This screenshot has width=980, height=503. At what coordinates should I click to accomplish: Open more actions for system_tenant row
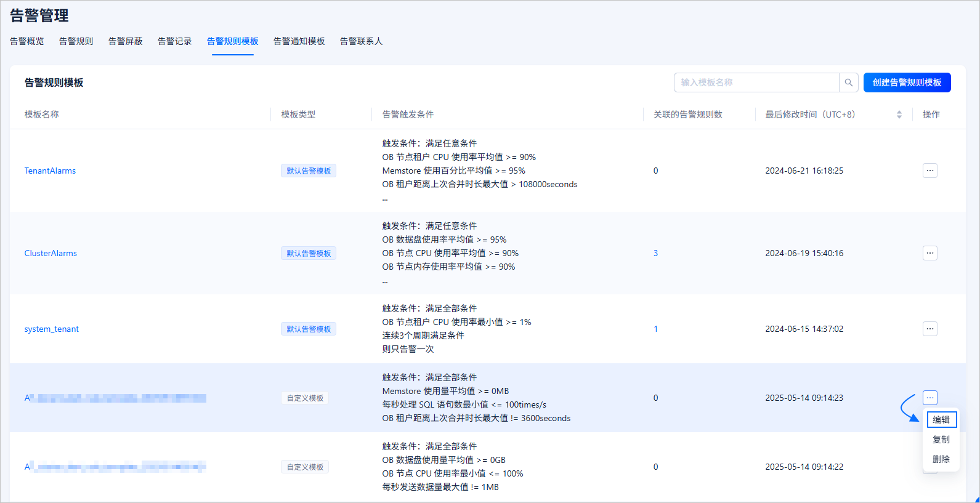[x=929, y=329]
